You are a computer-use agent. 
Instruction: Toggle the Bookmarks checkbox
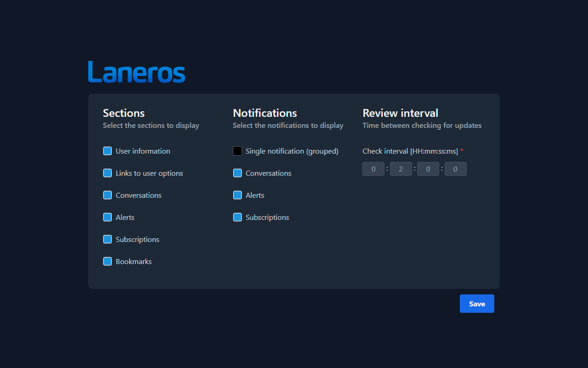point(107,261)
